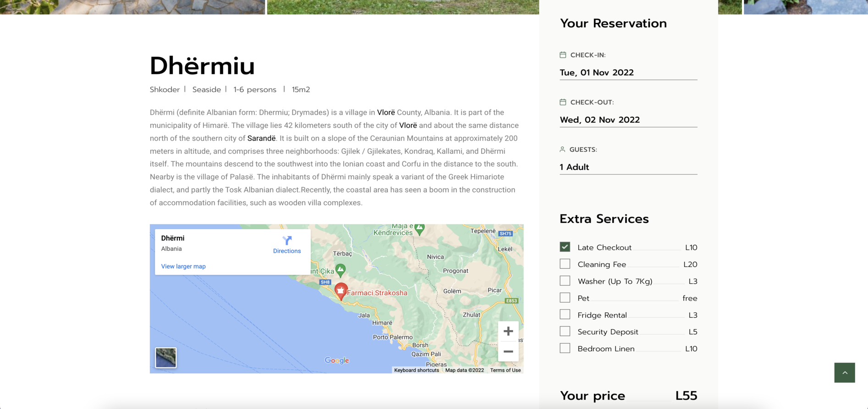Tick the Washer (Up To 7Kg) checkbox
The width and height of the screenshot is (868, 409).
pyautogui.click(x=565, y=281)
